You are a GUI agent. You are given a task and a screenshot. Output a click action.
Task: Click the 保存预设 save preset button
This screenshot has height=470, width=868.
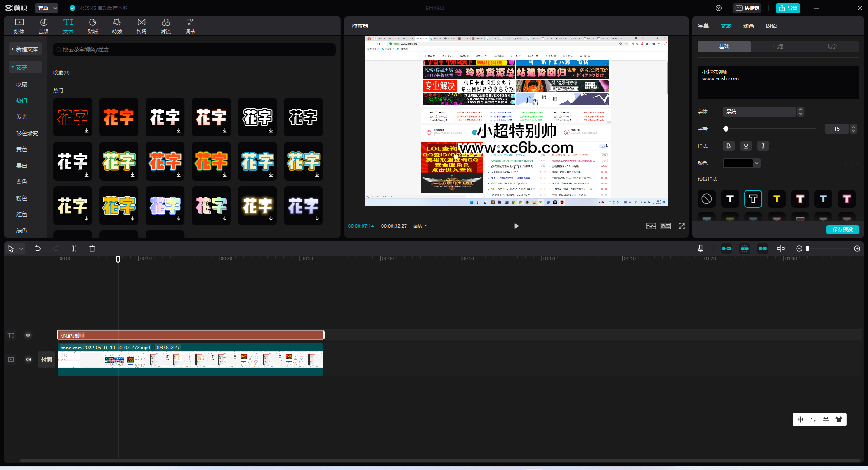842,230
